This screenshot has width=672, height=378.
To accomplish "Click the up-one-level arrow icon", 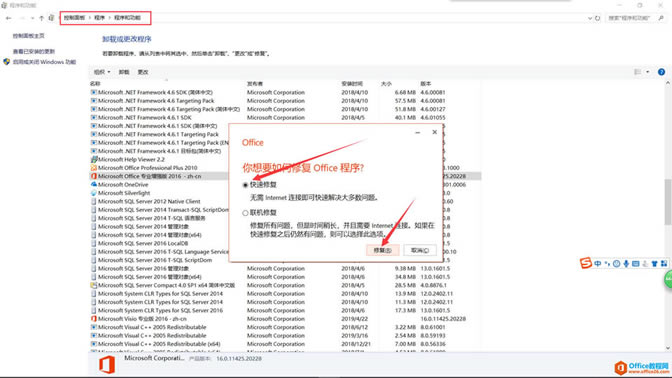I will (42, 18).
